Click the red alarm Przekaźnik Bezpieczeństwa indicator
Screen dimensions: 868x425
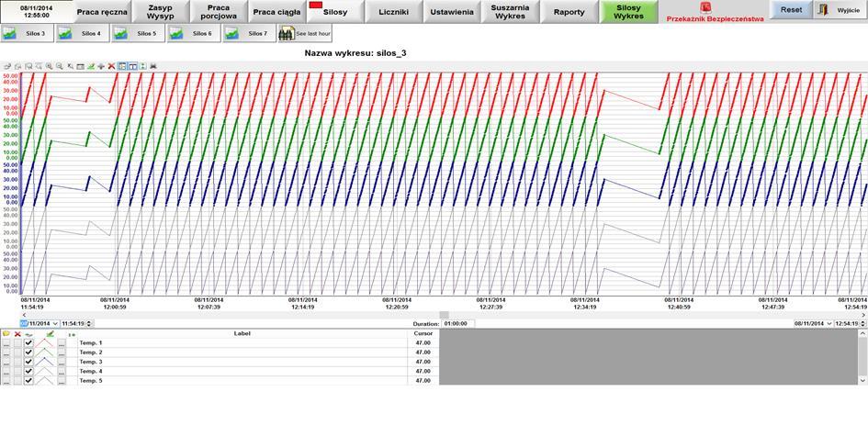pyautogui.click(x=706, y=7)
